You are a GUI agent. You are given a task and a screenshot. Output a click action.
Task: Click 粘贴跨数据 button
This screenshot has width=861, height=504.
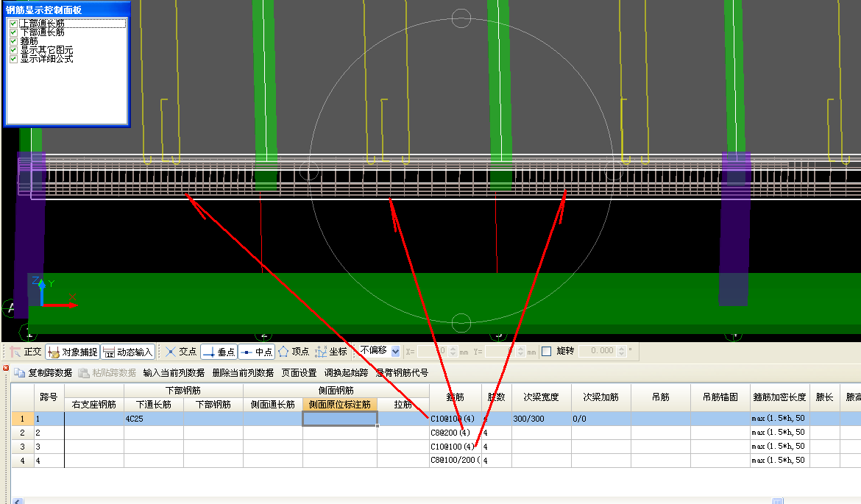pyautogui.click(x=107, y=373)
